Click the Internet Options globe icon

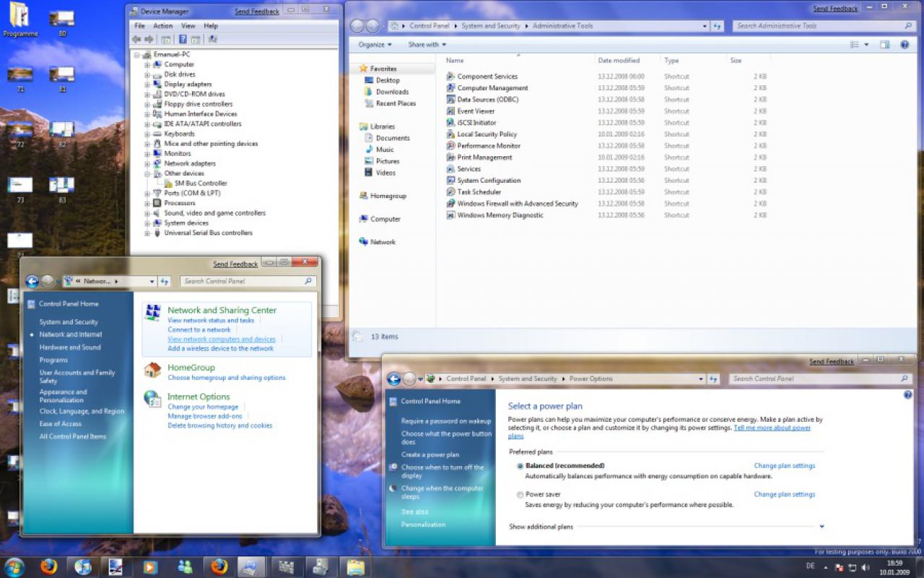click(152, 399)
